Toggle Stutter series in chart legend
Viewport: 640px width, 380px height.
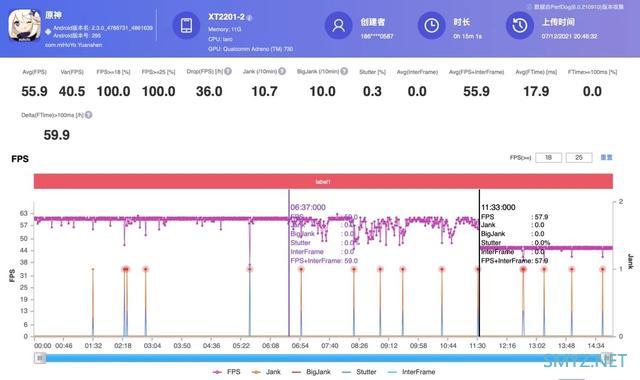[359, 372]
